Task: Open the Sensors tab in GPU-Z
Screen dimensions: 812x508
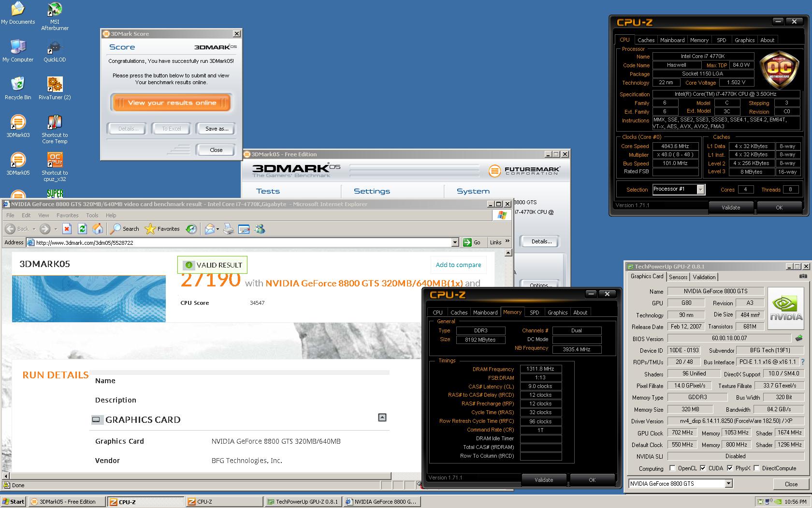Action: pyautogui.click(x=678, y=277)
